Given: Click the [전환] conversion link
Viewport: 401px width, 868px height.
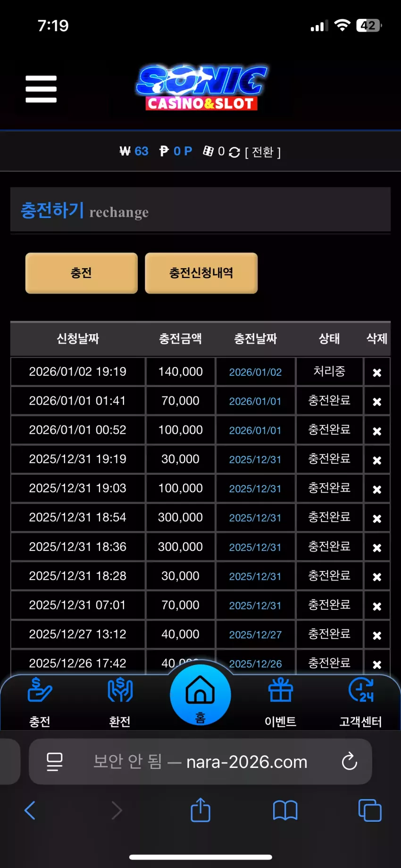Looking at the screenshot, I should (263, 152).
